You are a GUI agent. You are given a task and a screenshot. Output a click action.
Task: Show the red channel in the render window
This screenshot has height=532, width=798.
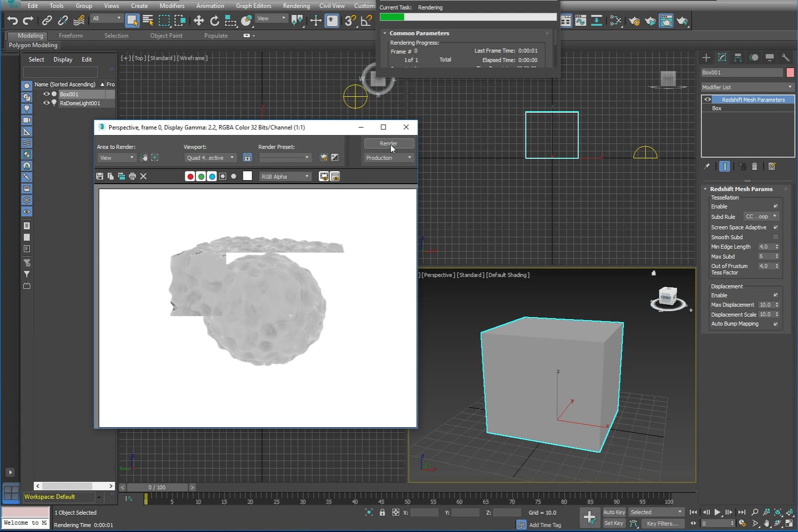(x=190, y=176)
